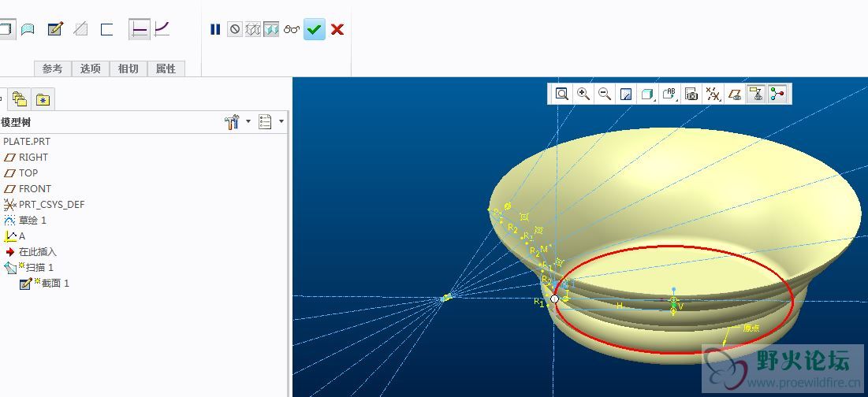This screenshot has height=397, width=868.
Task: Click the refit zoom icon
Action: click(x=562, y=94)
